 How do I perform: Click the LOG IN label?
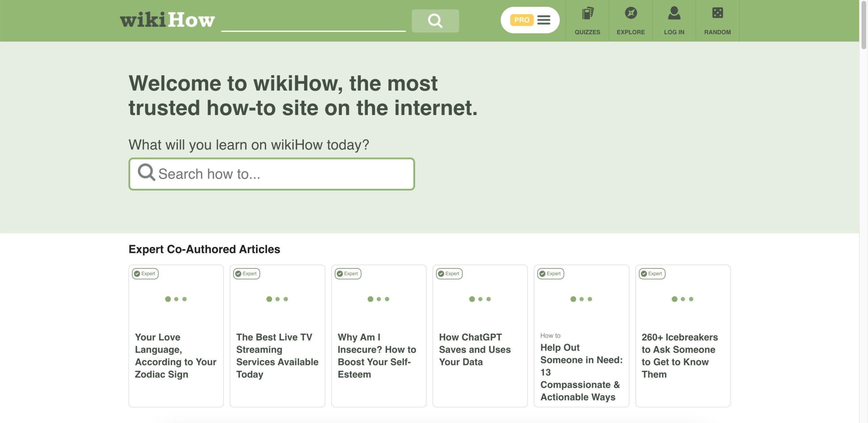click(674, 32)
